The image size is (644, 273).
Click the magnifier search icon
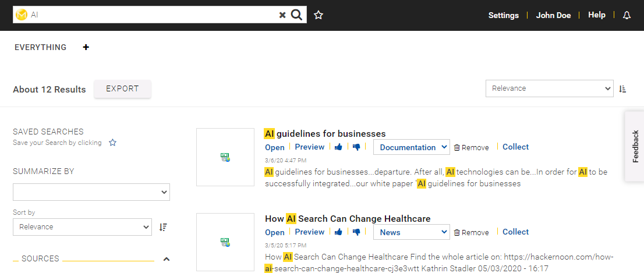pyautogui.click(x=296, y=15)
